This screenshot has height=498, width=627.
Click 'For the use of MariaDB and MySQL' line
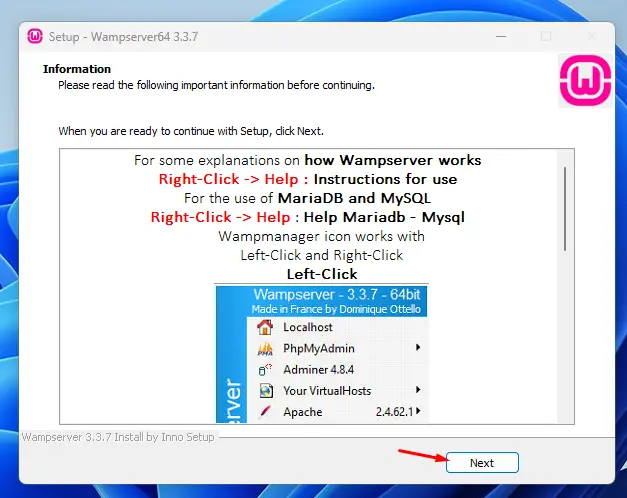[x=308, y=198]
